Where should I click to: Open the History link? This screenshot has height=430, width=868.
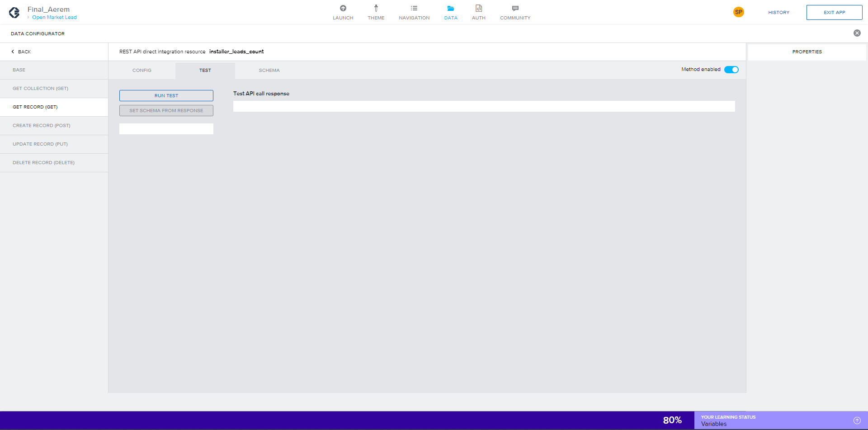click(778, 13)
